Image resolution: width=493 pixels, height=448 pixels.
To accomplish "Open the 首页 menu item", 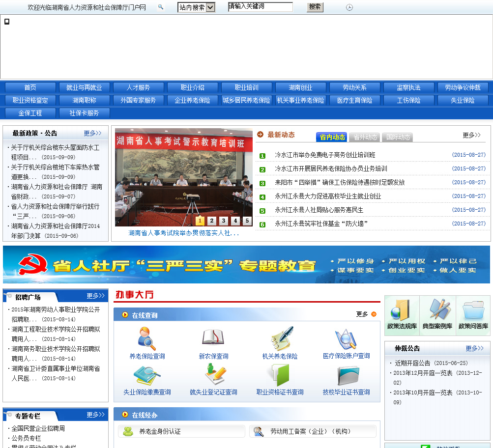I will pyautogui.click(x=30, y=87).
